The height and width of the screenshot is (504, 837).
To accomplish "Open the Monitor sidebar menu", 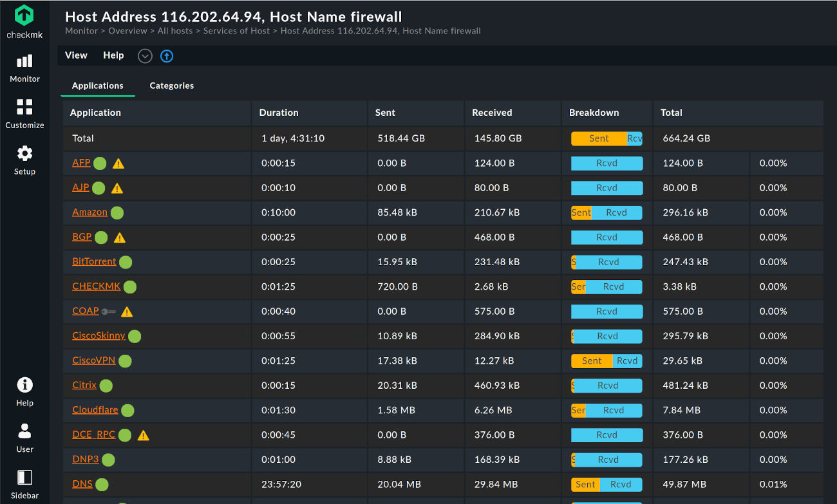I will point(24,68).
